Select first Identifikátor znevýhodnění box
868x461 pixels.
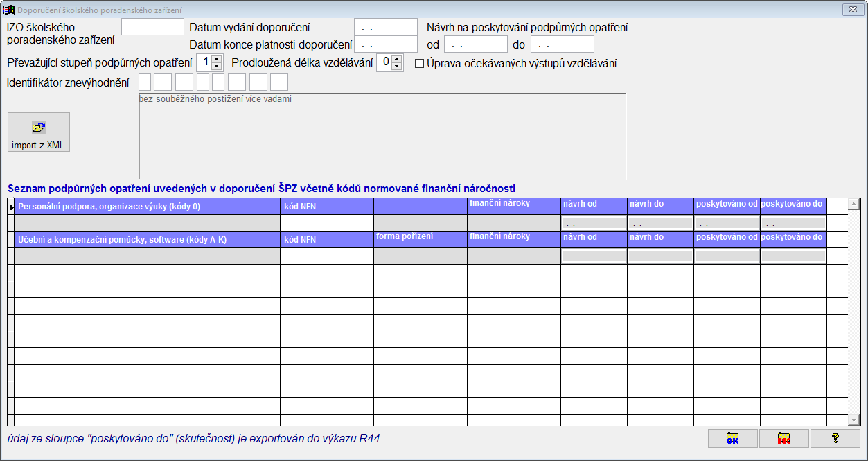click(x=145, y=82)
